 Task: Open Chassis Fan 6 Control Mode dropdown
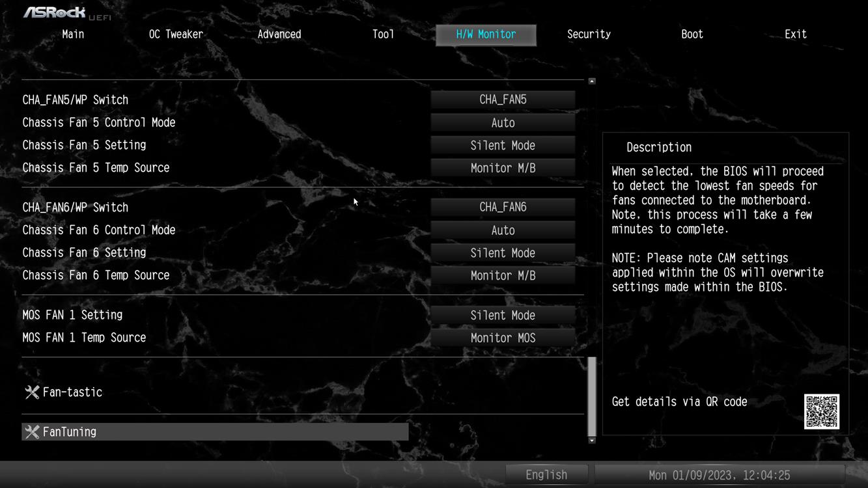click(503, 230)
